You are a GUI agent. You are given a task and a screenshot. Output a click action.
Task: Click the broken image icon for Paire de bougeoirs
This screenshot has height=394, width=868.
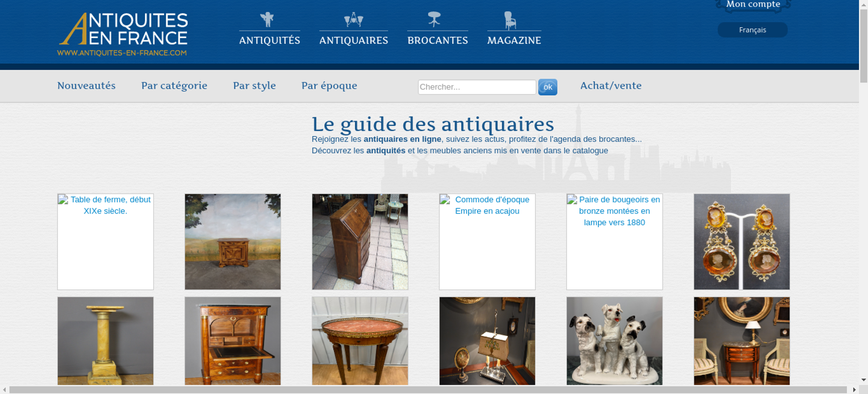pos(572,200)
